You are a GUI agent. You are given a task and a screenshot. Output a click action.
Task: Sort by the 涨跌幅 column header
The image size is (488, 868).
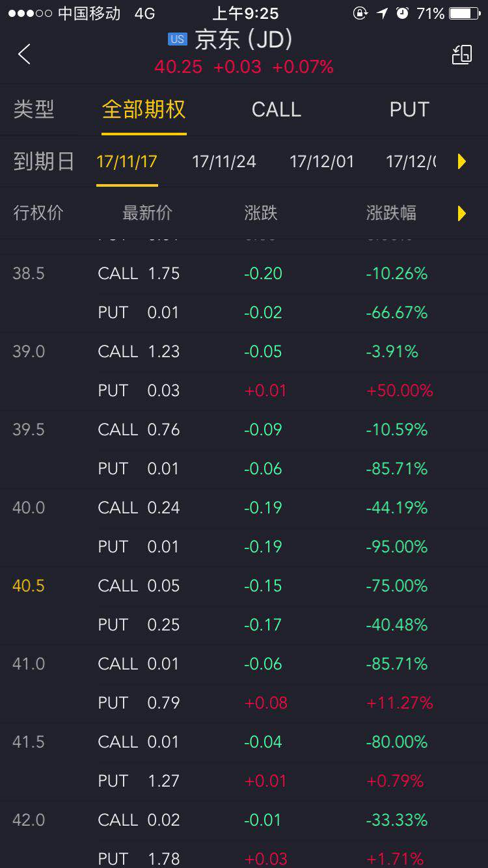point(391,213)
